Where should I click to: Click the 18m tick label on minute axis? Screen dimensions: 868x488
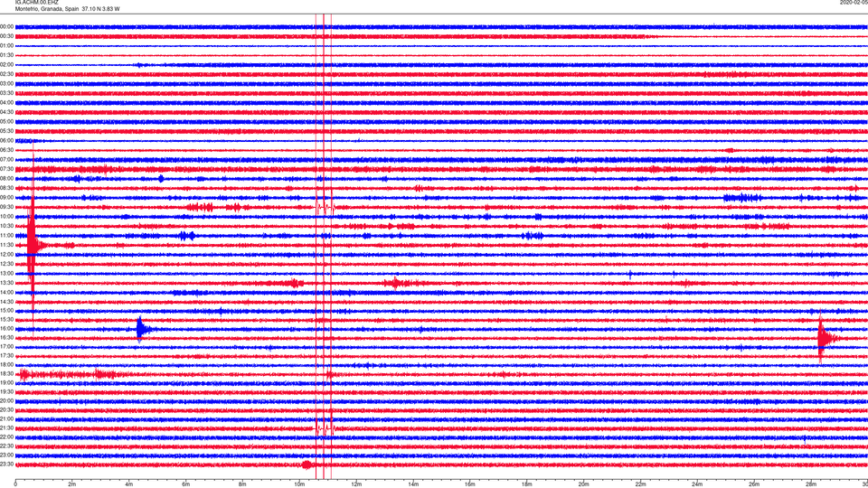coord(526,484)
